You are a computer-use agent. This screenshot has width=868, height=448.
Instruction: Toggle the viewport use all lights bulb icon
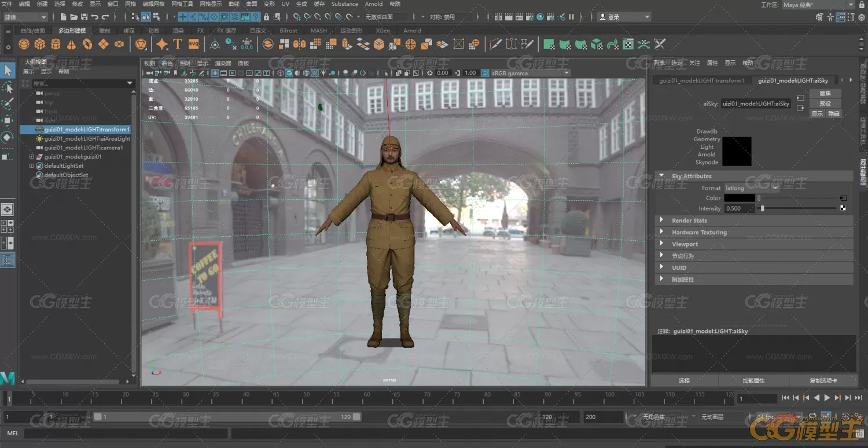[323, 73]
